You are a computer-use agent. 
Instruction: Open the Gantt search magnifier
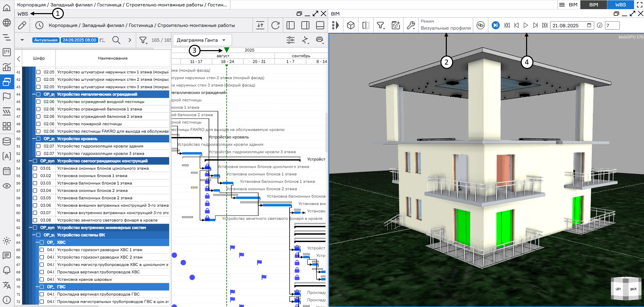pyautogui.click(x=116, y=40)
